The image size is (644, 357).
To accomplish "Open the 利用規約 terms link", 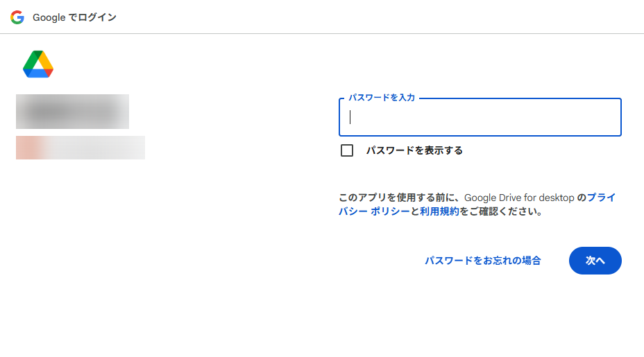I will point(439,212).
